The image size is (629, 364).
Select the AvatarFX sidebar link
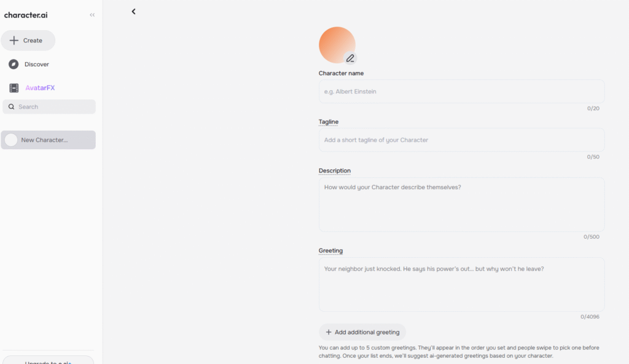[40, 88]
